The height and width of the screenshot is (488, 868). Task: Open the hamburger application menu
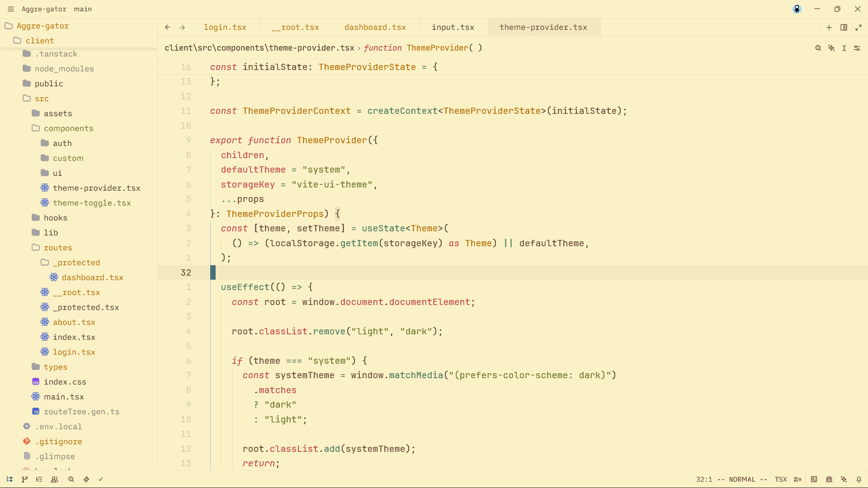pyautogui.click(x=11, y=9)
